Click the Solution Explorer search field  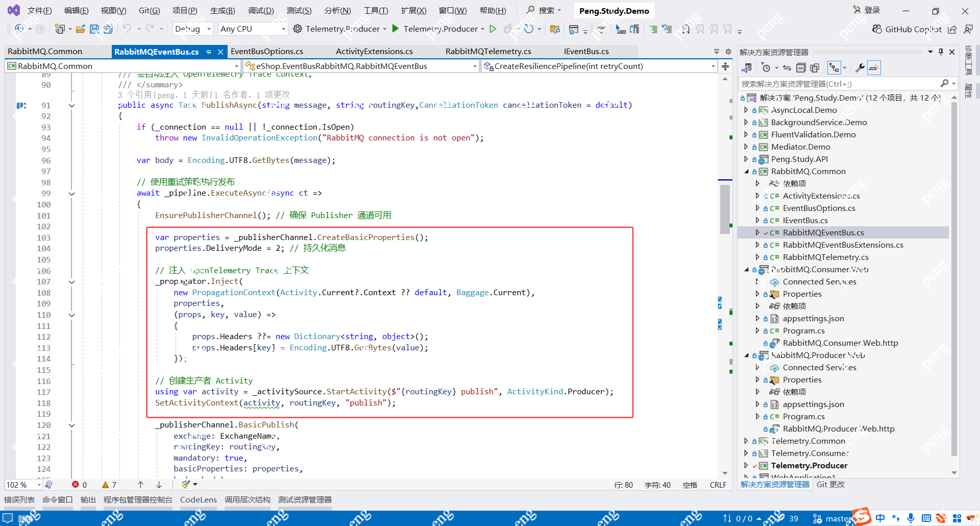847,84
